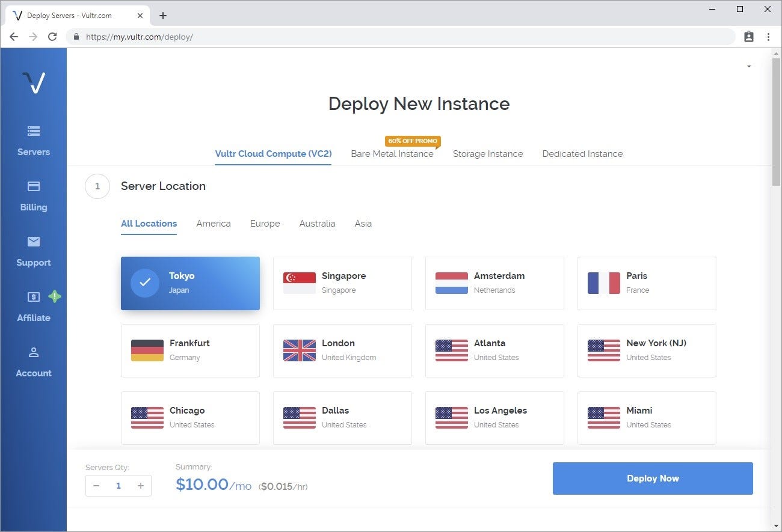Filter locations by America

coord(214,224)
